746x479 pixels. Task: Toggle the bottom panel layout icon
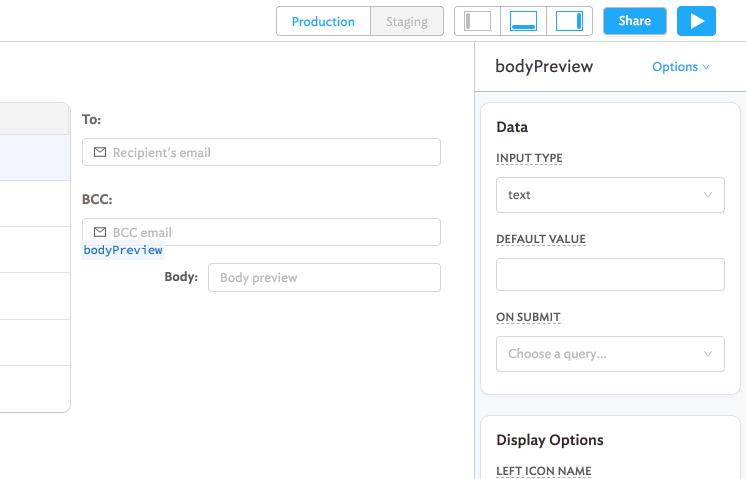523,21
